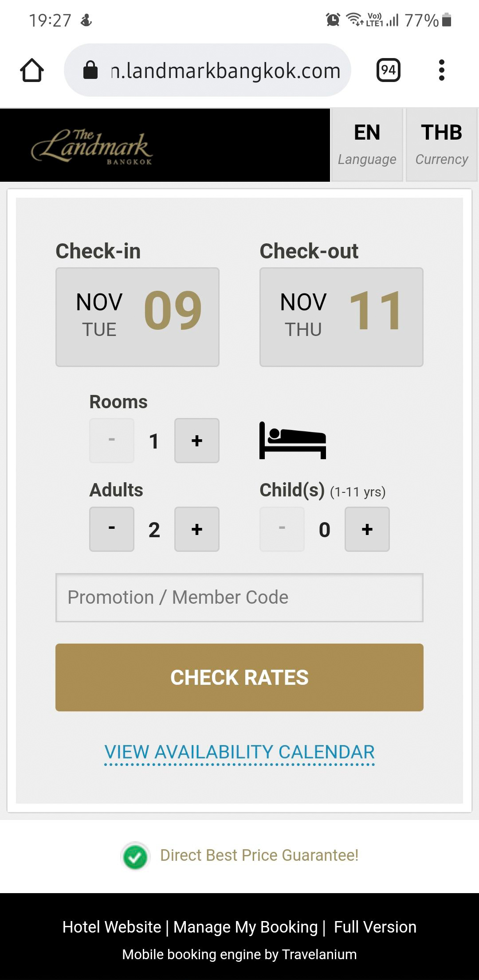Tap the browser home icon
The width and height of the screenshot is (479, 980).
32,70
